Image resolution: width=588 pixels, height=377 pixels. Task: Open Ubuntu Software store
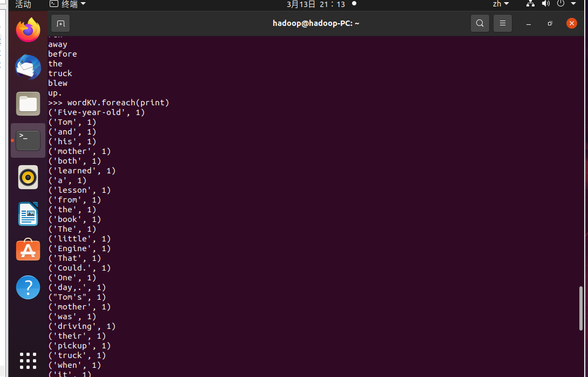point(28,251)
